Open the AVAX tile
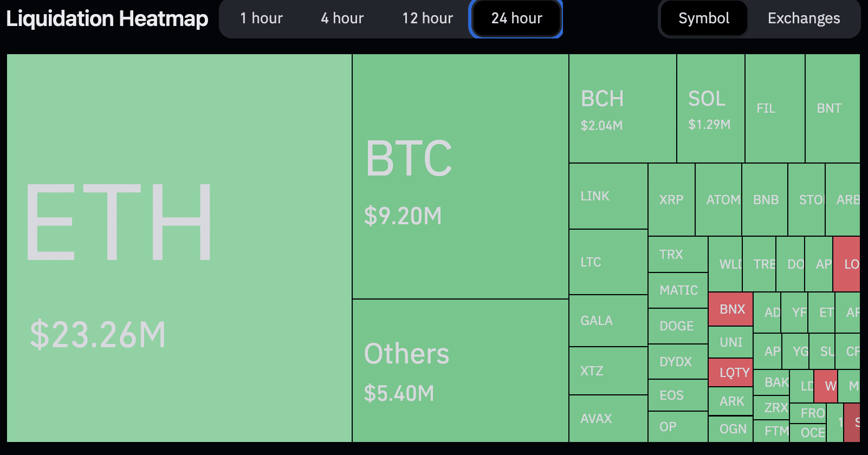Viewport: 868px width, 455px height. click(608, 419)
